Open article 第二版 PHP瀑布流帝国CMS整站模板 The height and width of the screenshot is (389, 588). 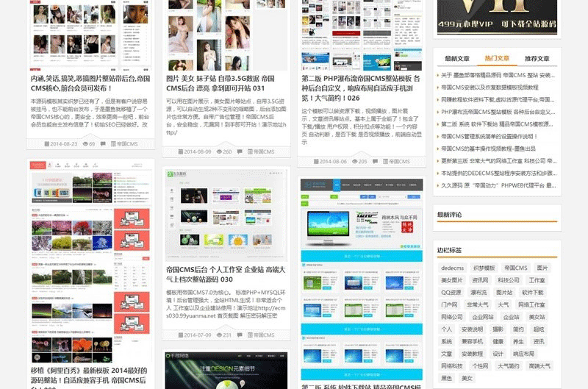(x=361, y=88)
